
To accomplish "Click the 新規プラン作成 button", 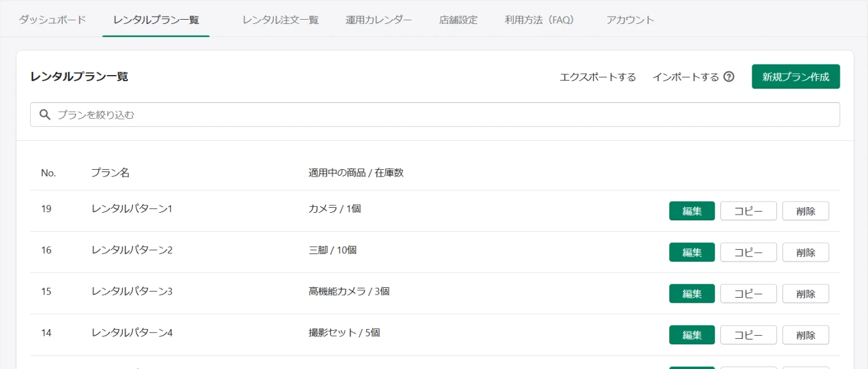I will (x=795, y=77).
